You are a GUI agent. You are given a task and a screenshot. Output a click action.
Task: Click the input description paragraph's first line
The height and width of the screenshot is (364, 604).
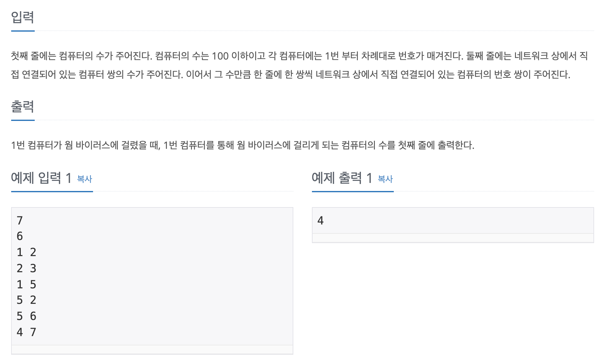[x=299, y=56]
